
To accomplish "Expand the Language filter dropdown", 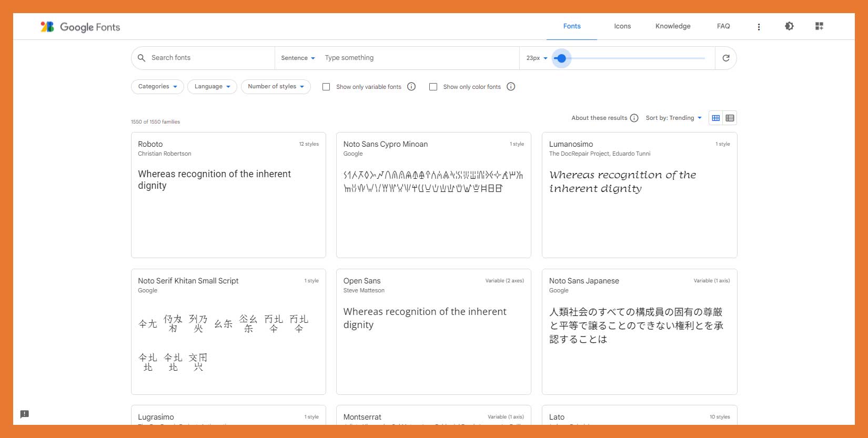I will pyautogui.click(x=213, y=87).
